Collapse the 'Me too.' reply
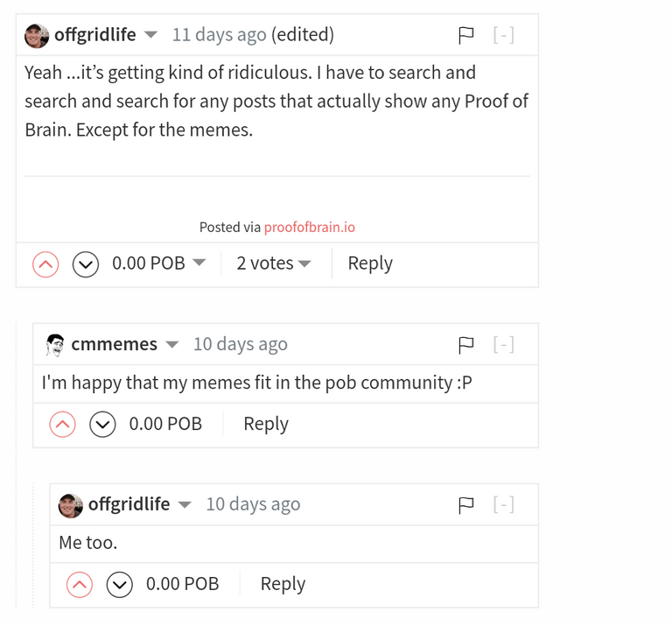Viewport: 672px width, 626px height. coord(504,504)
